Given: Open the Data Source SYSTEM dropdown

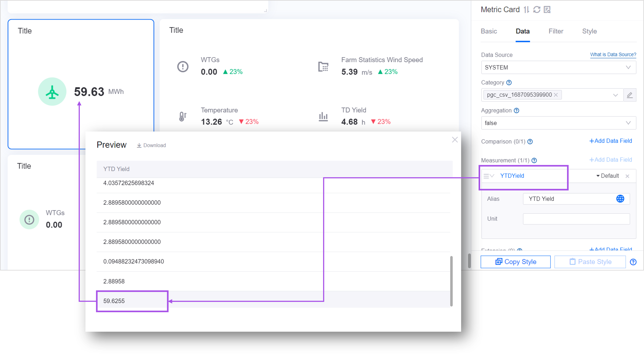Looking at the screenshot, I should [x=559, y=67].
